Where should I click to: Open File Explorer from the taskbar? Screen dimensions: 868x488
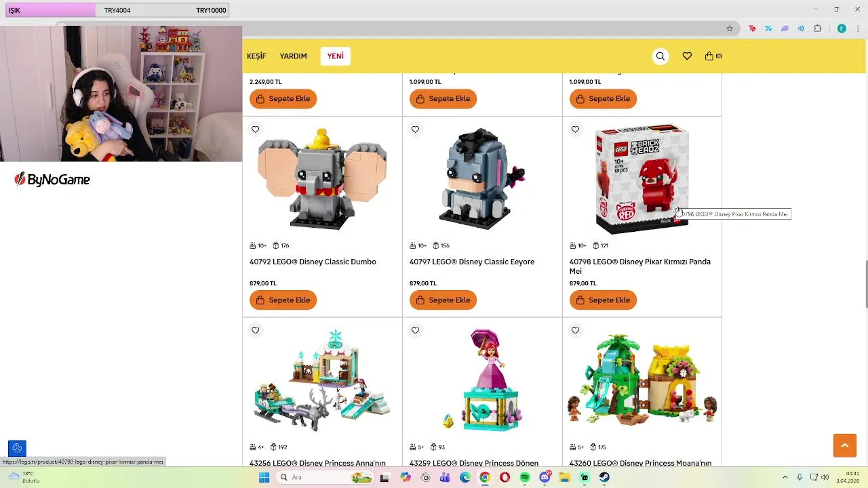point(564,477)
